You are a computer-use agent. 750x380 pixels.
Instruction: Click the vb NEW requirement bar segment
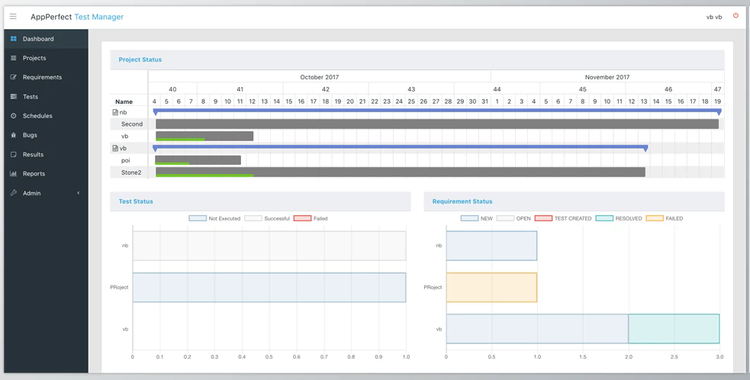537,329
